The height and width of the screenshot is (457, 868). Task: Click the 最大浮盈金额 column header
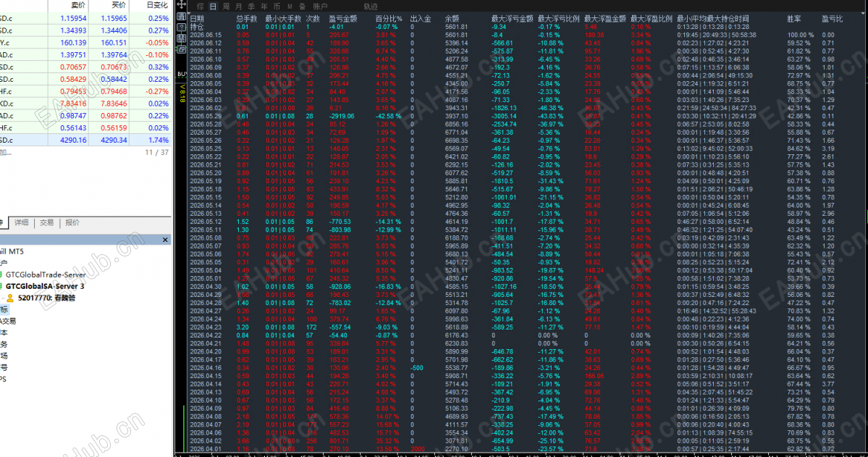pos(604,19)
